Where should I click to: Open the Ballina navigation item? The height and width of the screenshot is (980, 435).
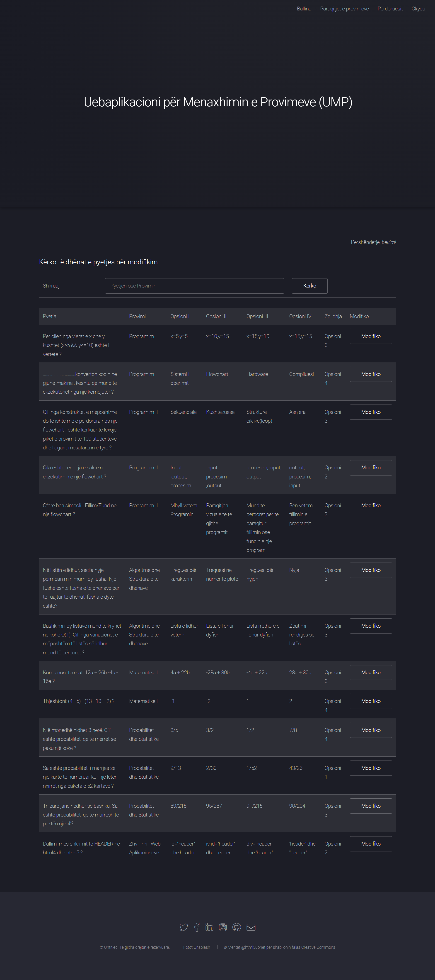[304, 8]
